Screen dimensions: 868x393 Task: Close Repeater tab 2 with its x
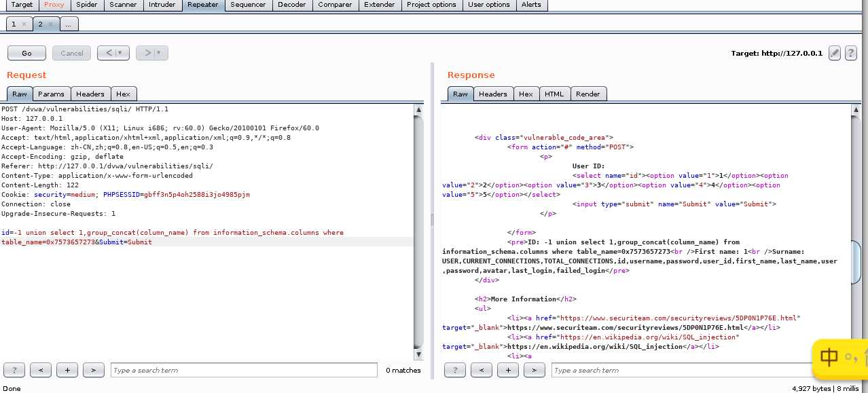pos(50,24)
